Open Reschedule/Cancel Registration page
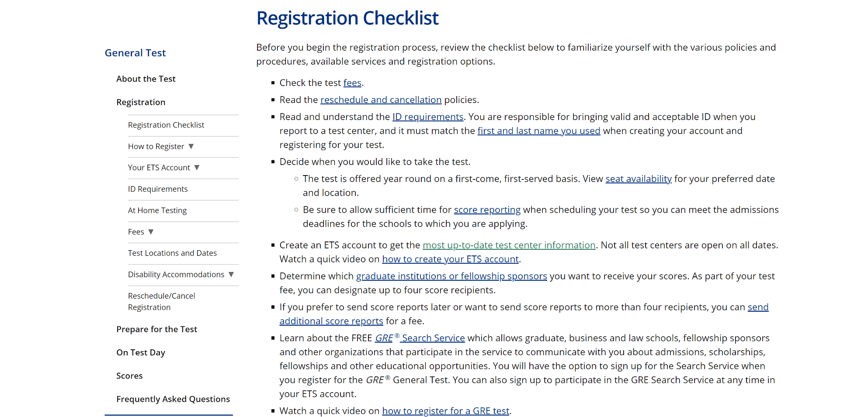 click(x=161, y=301)
